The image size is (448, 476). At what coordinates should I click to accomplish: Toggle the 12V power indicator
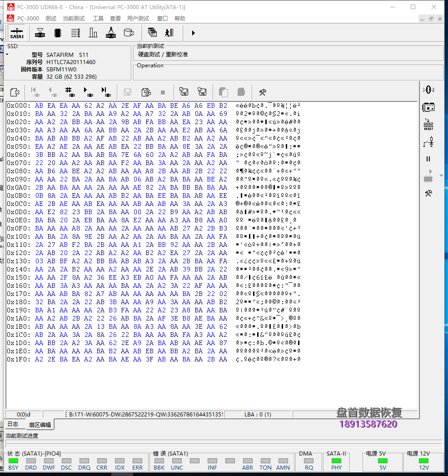point(423,461)
